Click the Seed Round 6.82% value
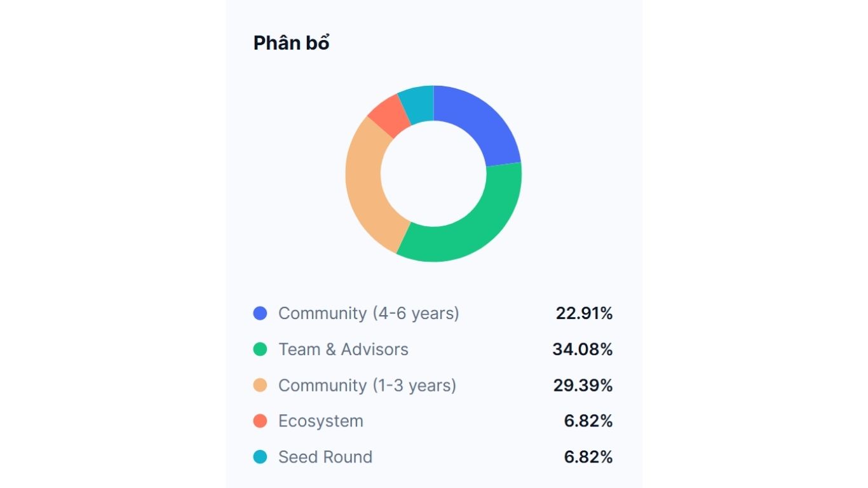 (588, 457)
